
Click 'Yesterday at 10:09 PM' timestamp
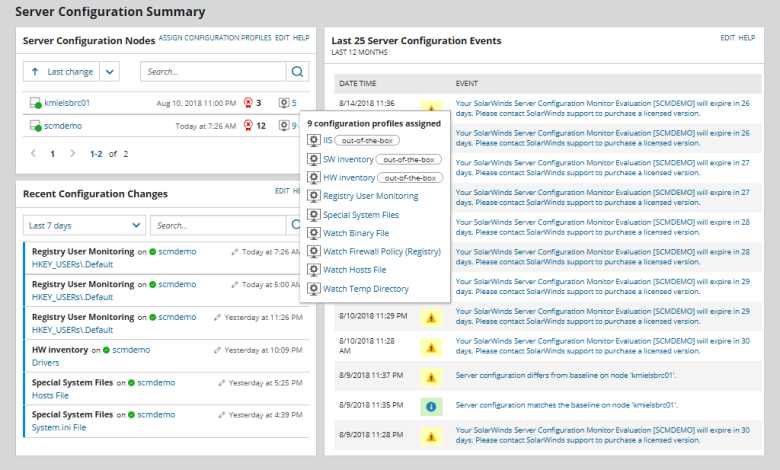(x=263, y=350)
